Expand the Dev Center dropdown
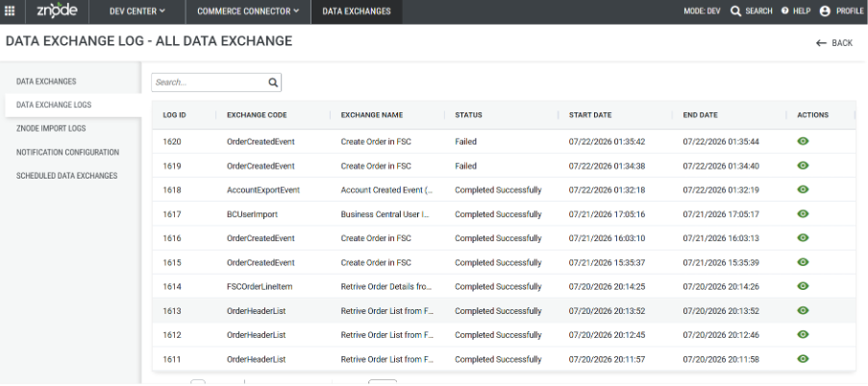The image size is (868, 386). click(137, 12)
